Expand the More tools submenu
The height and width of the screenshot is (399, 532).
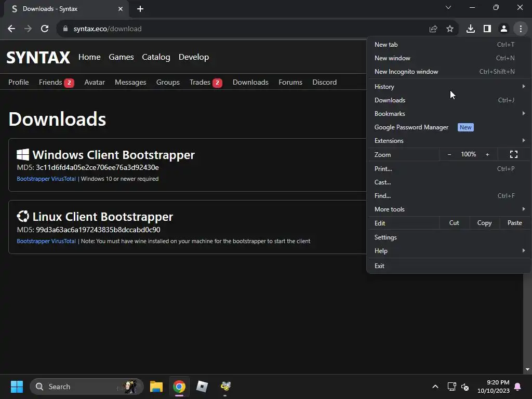(449, 209)
